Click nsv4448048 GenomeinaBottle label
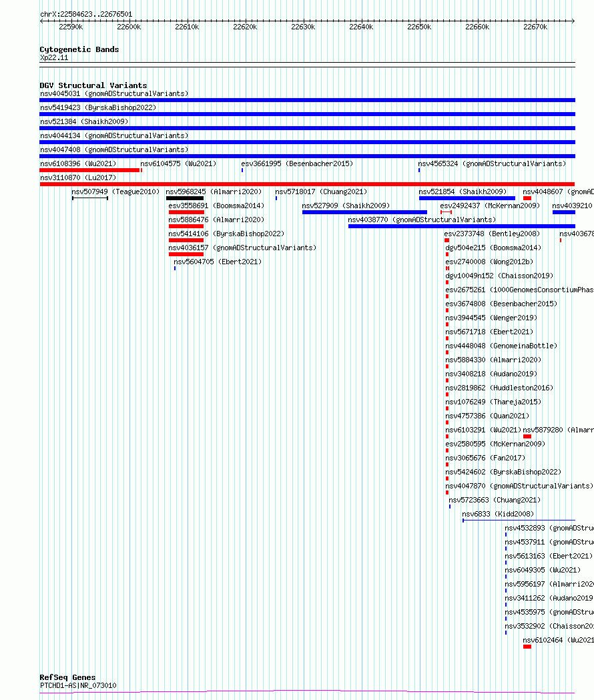 tap(501, 346)
